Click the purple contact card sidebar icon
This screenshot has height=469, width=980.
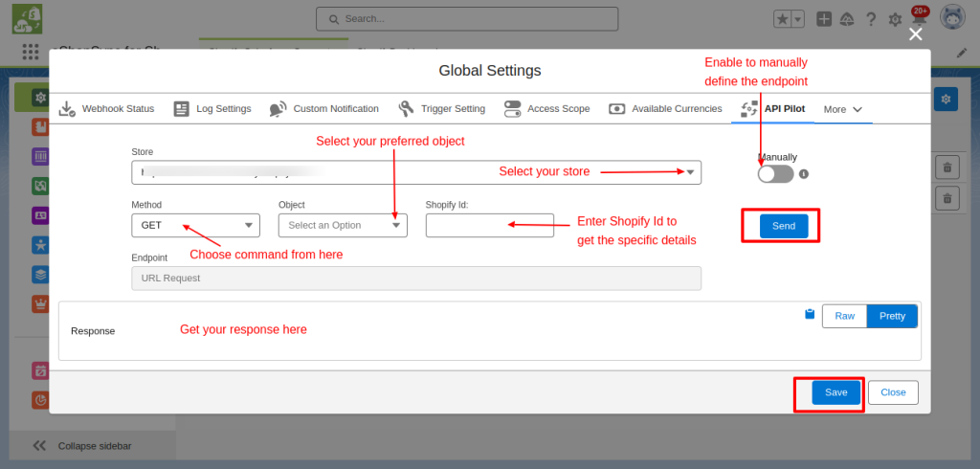click(x=40, y=215)
